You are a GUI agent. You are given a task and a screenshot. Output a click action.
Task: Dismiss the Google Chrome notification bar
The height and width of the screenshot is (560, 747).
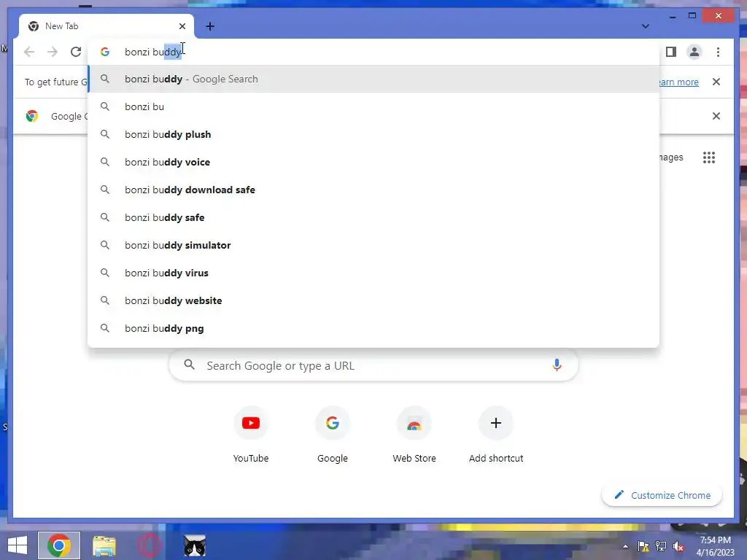click(716, 116)
